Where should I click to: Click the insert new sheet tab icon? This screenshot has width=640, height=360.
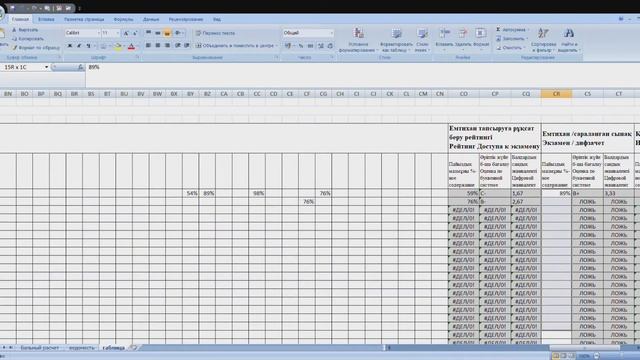point(133,348)
